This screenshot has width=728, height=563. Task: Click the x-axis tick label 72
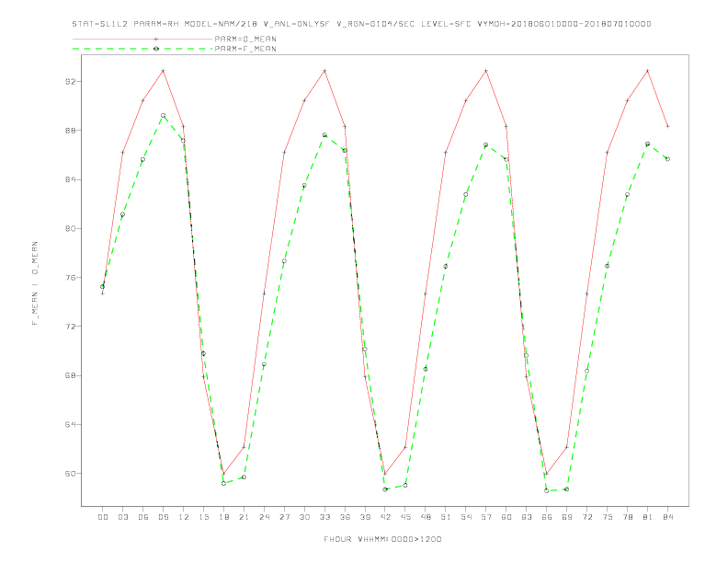click(x=586, y=517)
